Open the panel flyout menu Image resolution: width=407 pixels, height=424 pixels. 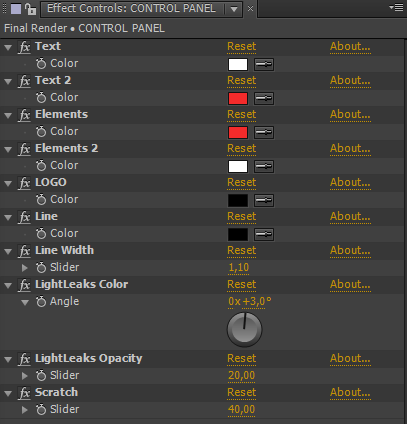coord(396,7)
